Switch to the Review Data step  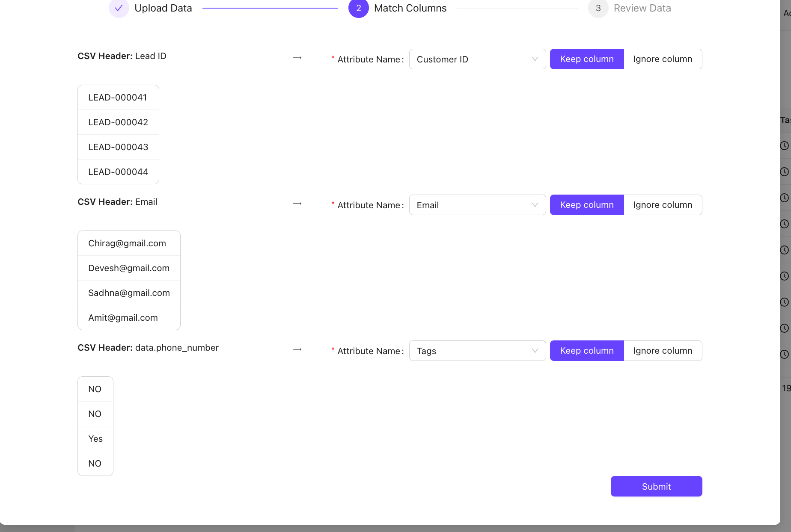642,8
